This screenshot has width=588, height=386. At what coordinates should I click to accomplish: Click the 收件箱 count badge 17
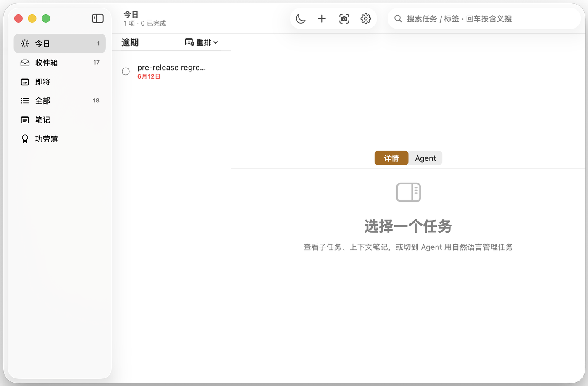click(x=96, y=63)
